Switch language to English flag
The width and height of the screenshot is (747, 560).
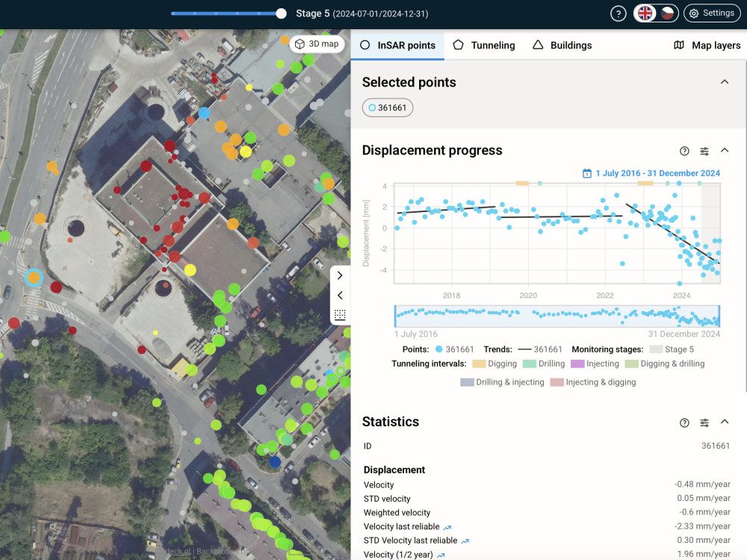pyautogui.click(x=645, y=13)
